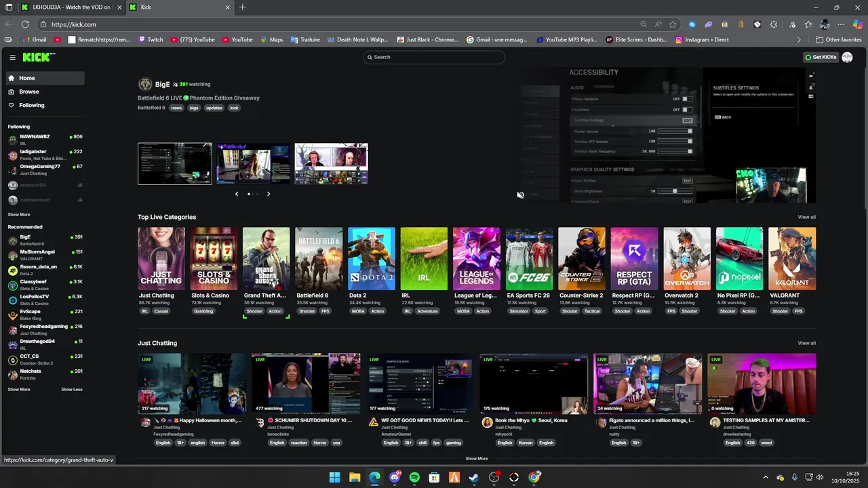This screenshot has width=868, height=488.
Task: Click the MOBA tag under Dota 2
Action: [358, 311]
